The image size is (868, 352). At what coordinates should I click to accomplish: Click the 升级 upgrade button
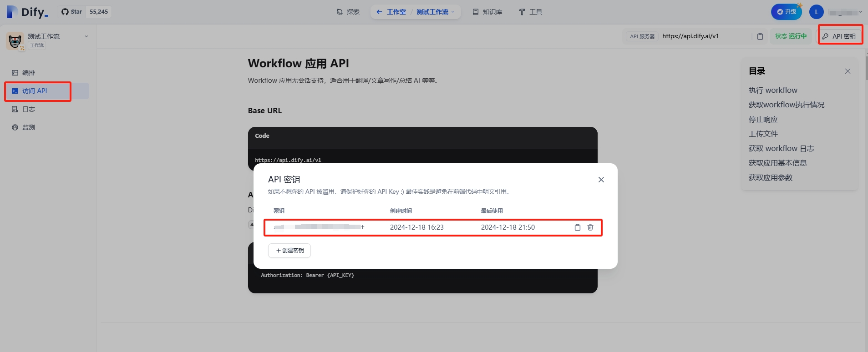(787, 12)
